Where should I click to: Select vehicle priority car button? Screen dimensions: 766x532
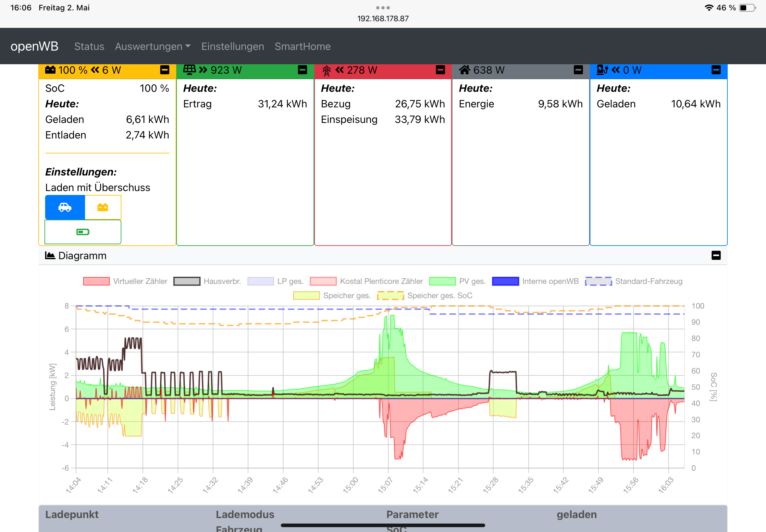pos(65,207)
